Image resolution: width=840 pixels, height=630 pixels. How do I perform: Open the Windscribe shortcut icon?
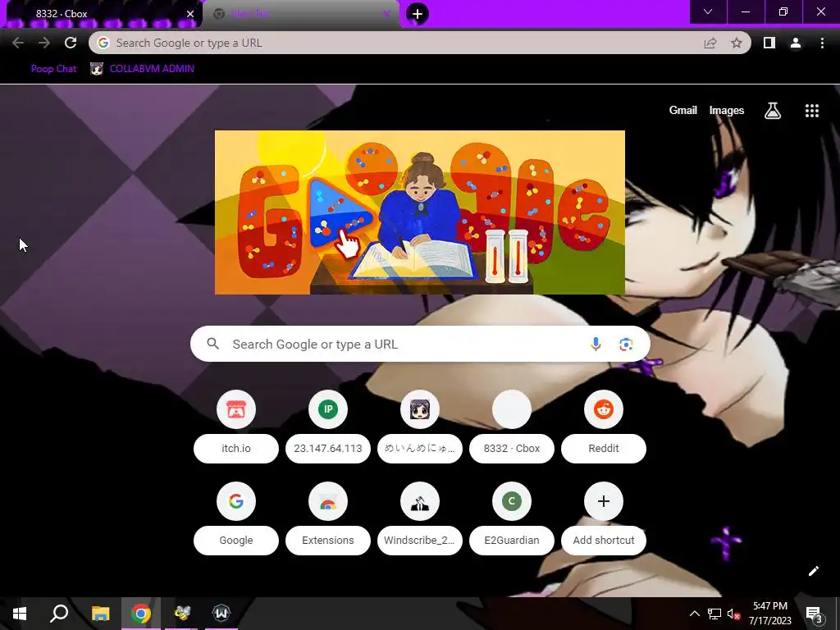(x=420, y=501)
